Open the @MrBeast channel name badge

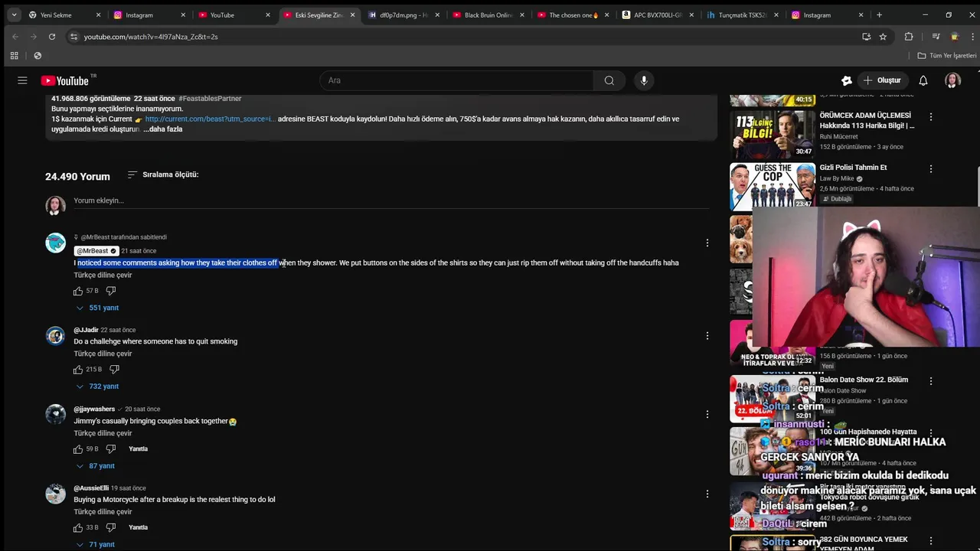pos(96,251)
